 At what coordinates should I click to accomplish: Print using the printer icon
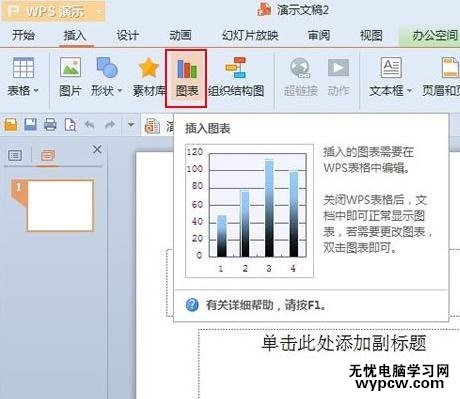pyautogui.click(x=50, y=125)
